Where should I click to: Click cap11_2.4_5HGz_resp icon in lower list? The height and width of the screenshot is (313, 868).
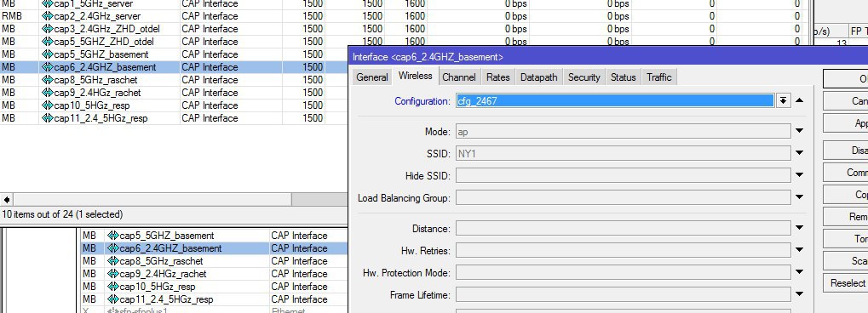[x=113, y=299]
